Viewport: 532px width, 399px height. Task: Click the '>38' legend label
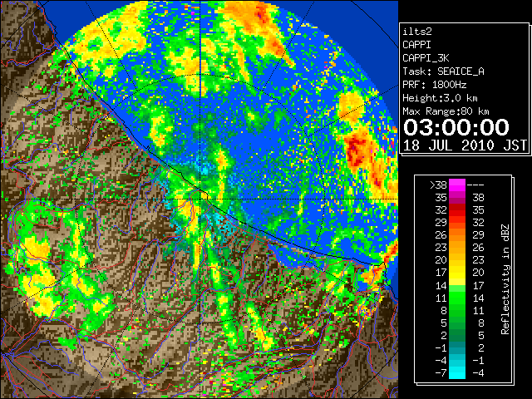tap(438, 185)
